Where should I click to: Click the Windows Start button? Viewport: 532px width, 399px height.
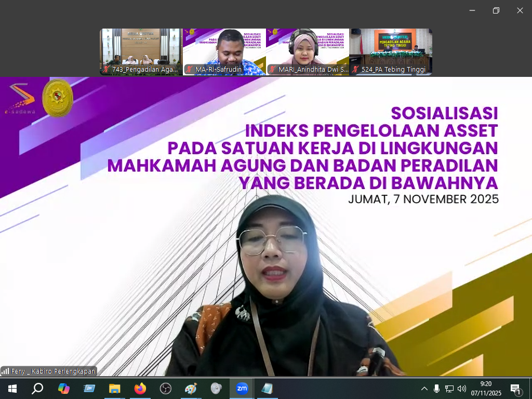click(12, 389)
